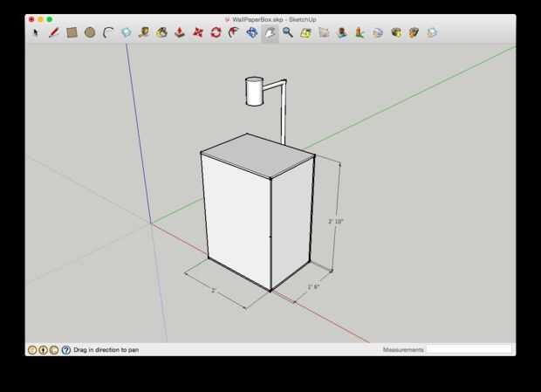Choose the Circle drawing tool

(x=90, y=33)
